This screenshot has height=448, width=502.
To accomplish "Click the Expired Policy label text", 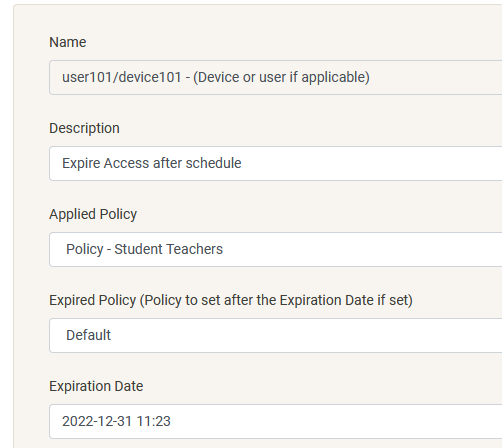I will coord(93,300).
